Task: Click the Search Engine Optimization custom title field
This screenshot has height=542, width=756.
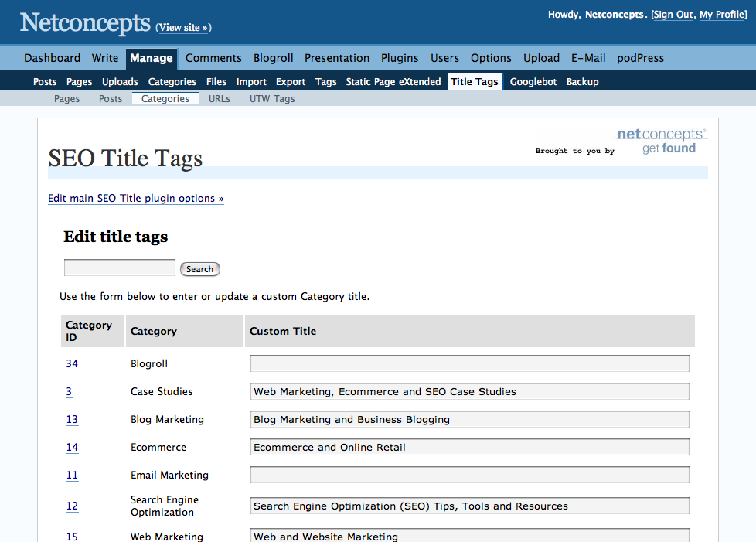Action: point(470,506)
